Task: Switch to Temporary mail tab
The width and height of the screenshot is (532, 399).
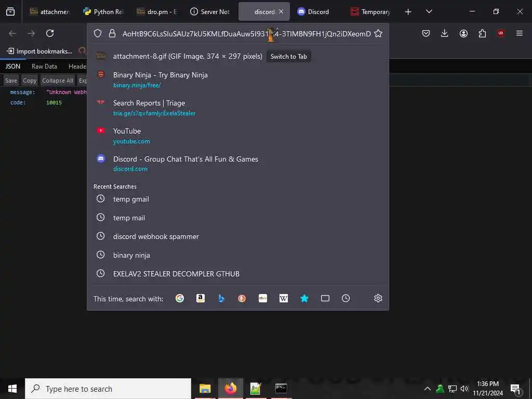Action: tap(370, 12)
